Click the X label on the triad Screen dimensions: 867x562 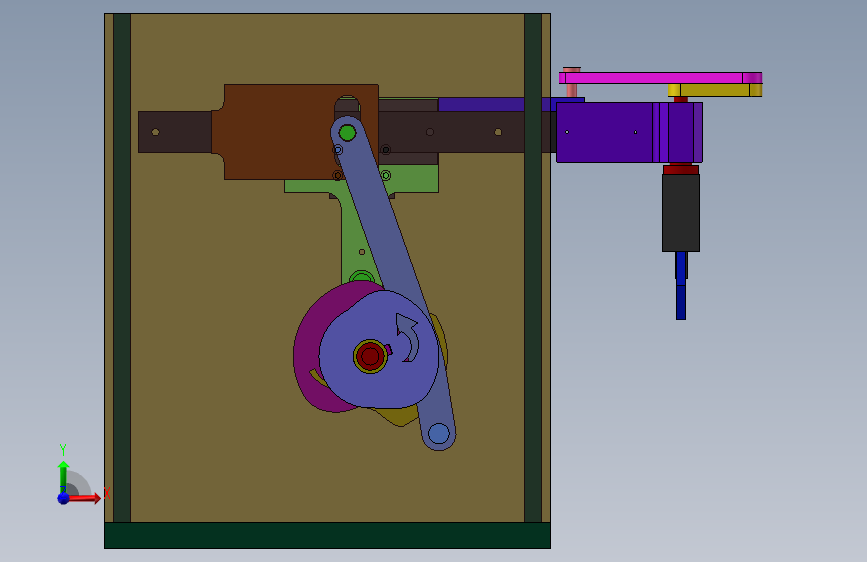click(107, 493)
